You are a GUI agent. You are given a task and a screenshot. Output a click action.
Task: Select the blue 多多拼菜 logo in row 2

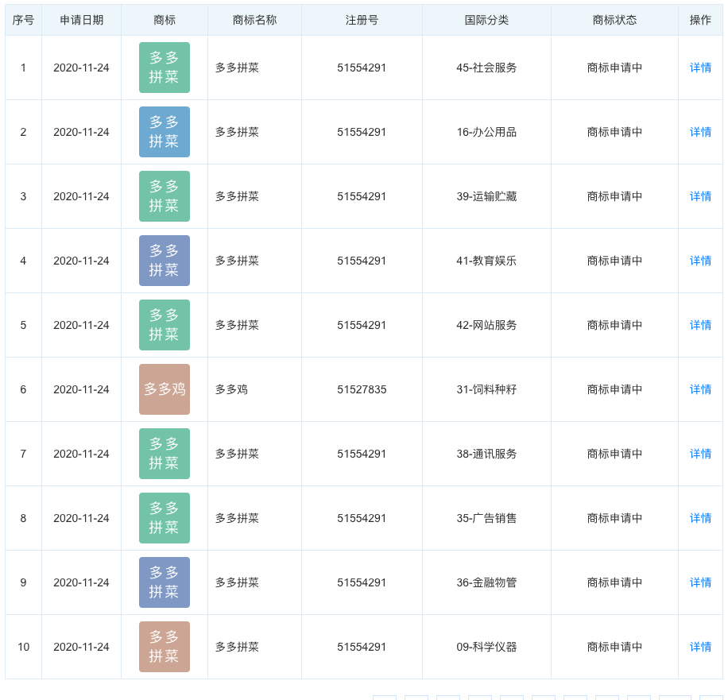pyautogui.click(x=165, y=132)
